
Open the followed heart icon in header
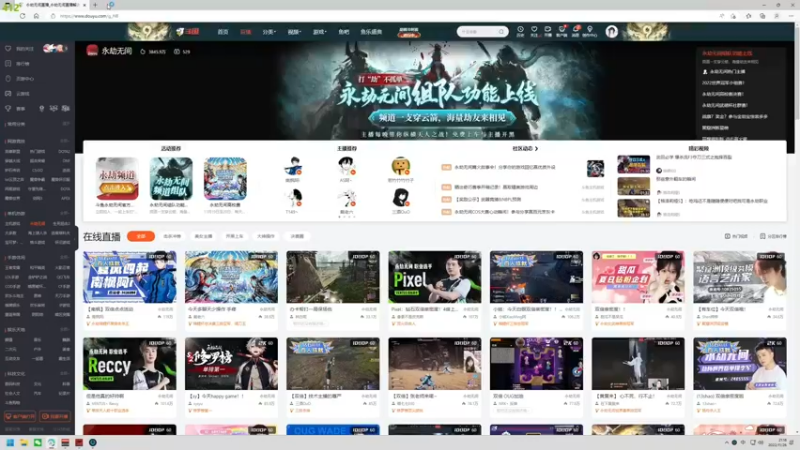pos(534,30)
